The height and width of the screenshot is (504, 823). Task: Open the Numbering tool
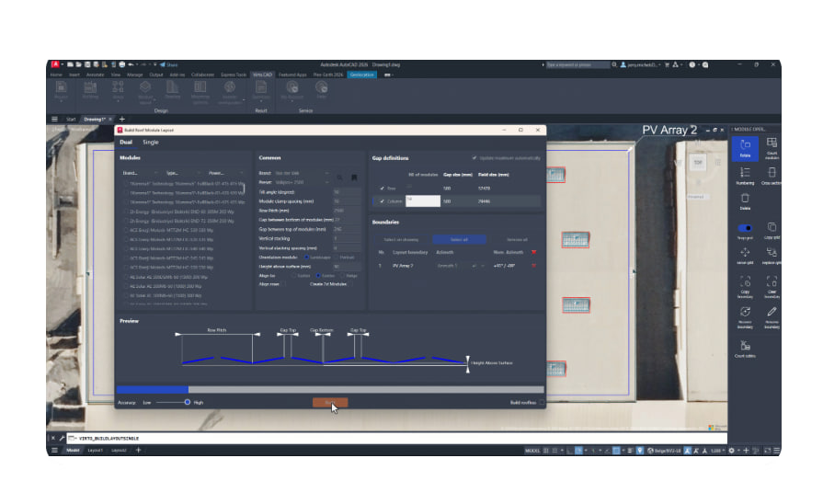pyautogui.click(x=745, y=176)
